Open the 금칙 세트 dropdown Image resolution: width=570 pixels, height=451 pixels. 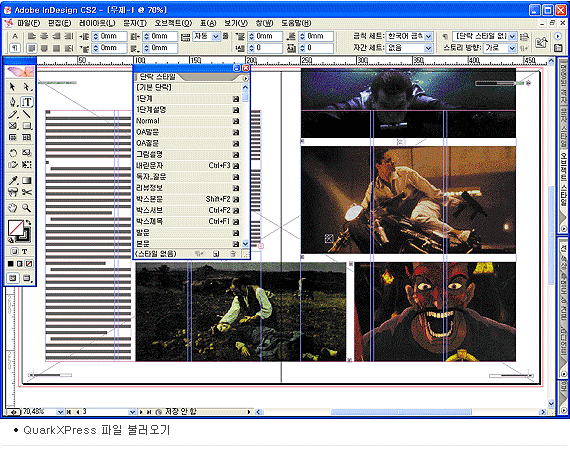pyautogui.click(x=429, y=36)
